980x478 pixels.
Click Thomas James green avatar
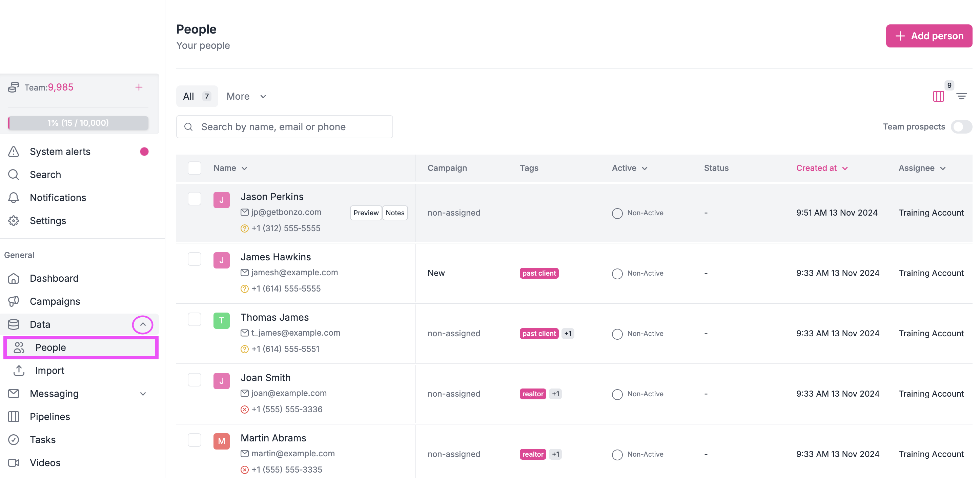[x=221, y=320]
